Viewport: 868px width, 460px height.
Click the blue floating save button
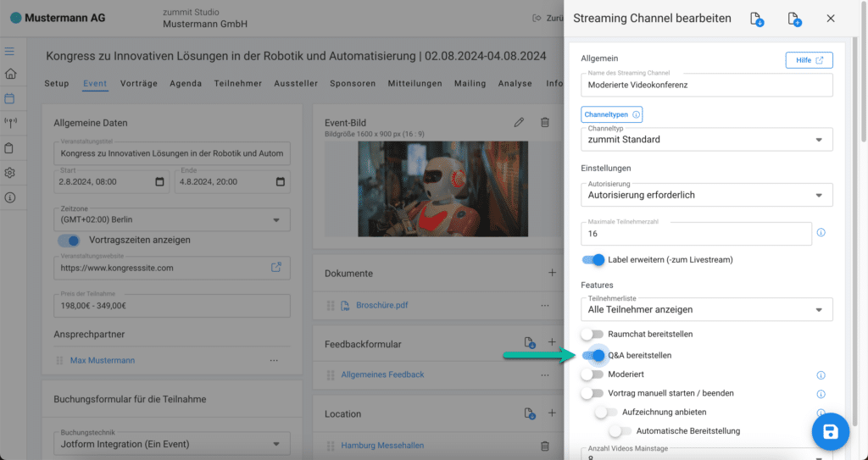pos(830,432)
